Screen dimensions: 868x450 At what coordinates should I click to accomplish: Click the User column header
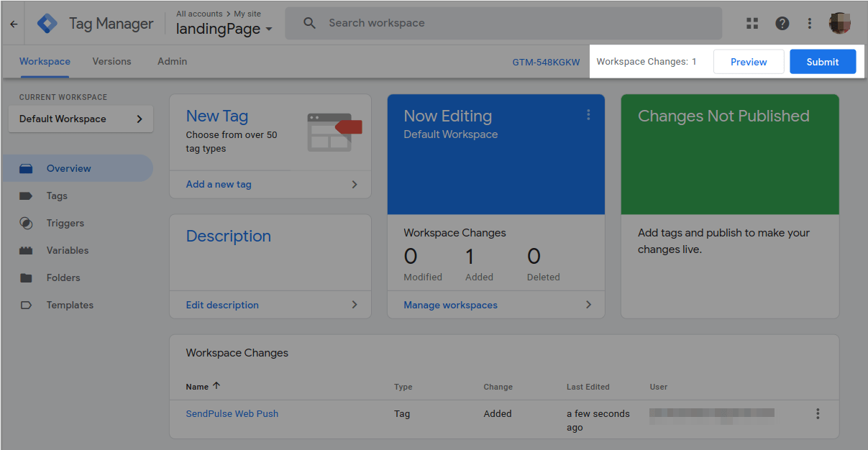pyautogui.click(x=659, y=387)
